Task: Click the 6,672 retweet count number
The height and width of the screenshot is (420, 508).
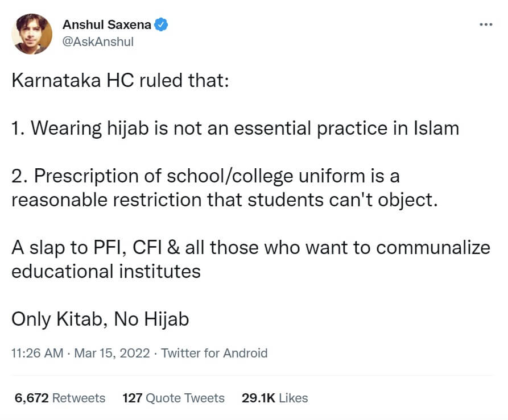Action: [31, 398]
